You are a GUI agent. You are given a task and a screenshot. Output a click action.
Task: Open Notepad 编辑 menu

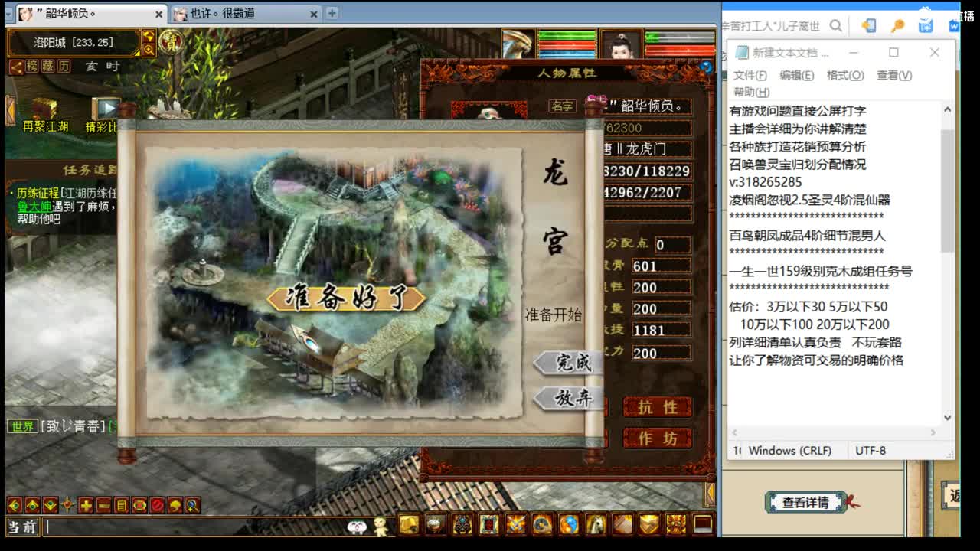click(x=797, y=75)
